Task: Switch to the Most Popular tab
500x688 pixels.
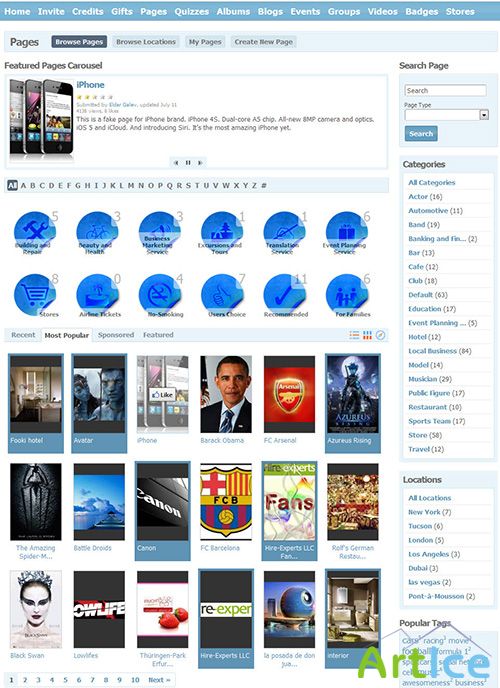Action: point(67,335)
